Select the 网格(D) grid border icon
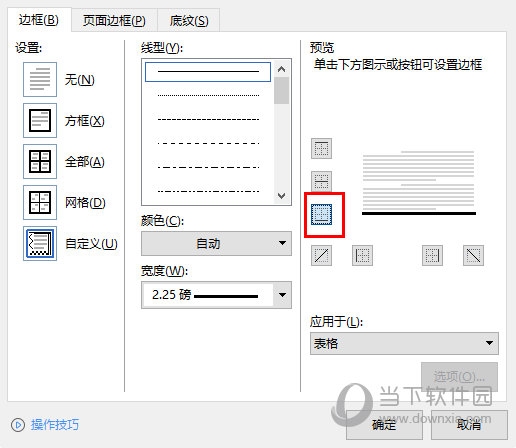516x448 pixels. (40, 202)
